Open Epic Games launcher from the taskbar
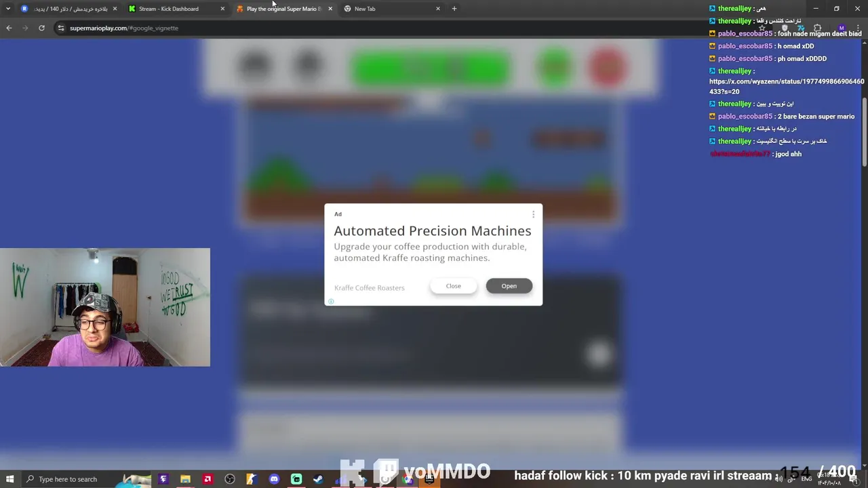This screenshot has width=868, height=488. click(429, 479)
